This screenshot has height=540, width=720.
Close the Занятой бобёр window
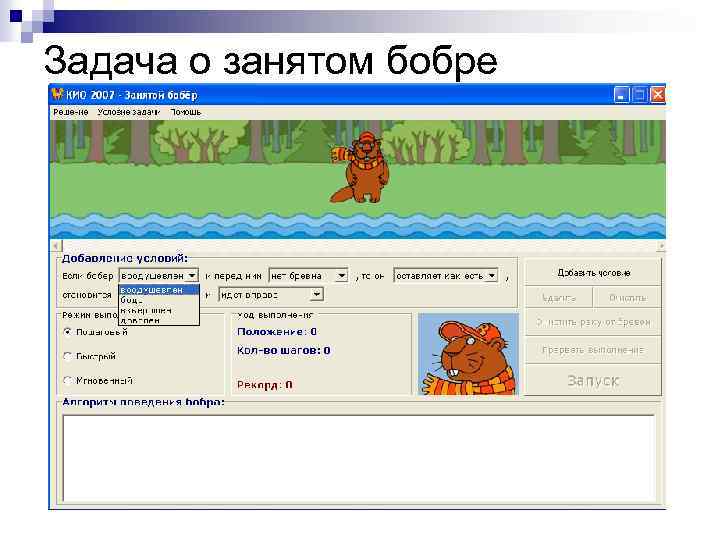coord(658,95)
